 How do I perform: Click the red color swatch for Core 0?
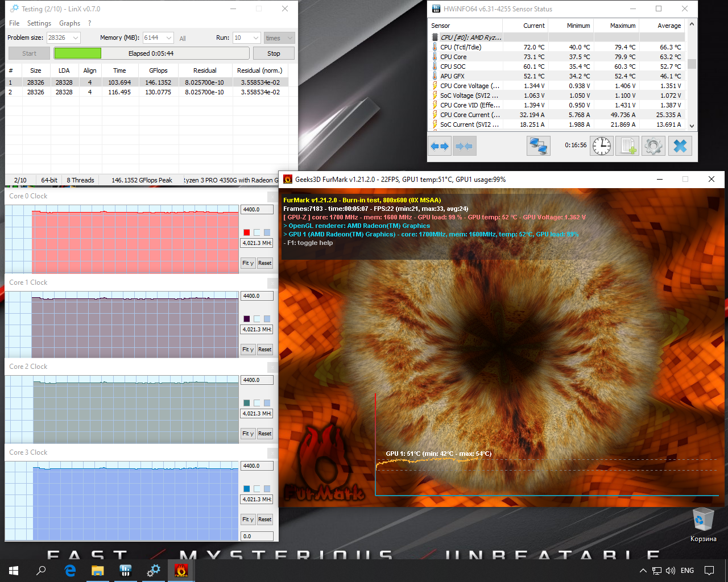tap(247, 232)
